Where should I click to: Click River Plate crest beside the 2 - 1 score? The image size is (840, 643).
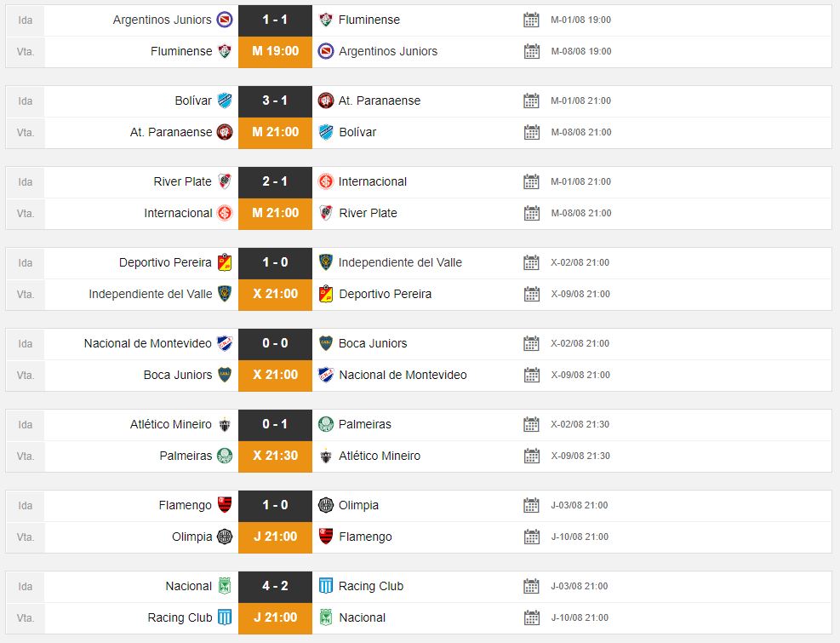[x=225, y=181]
